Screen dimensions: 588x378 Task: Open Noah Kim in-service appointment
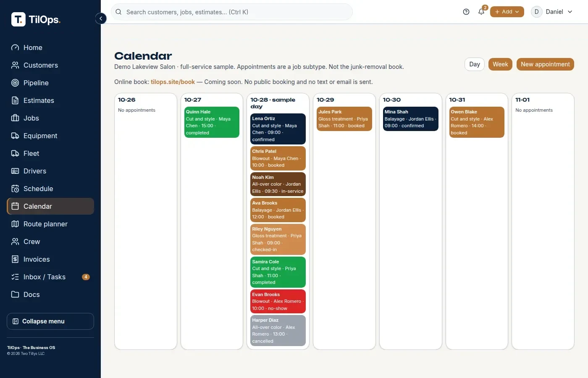278,184
